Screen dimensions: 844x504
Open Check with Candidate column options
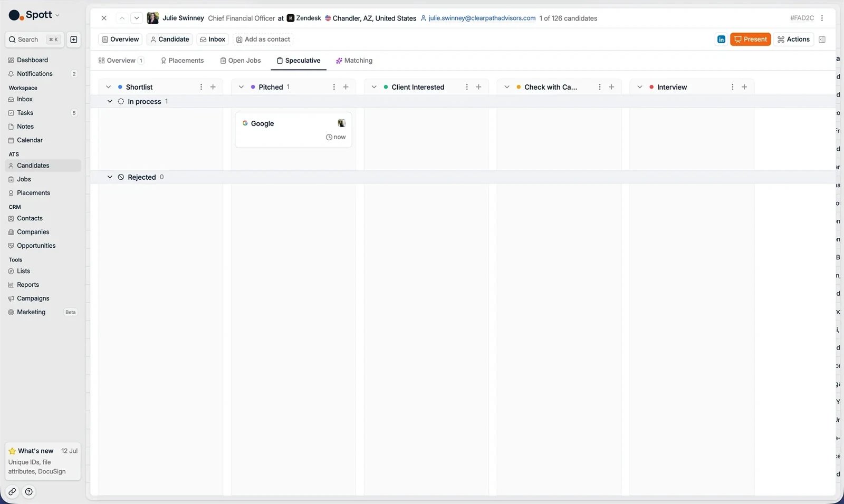(x=600, y=87)
